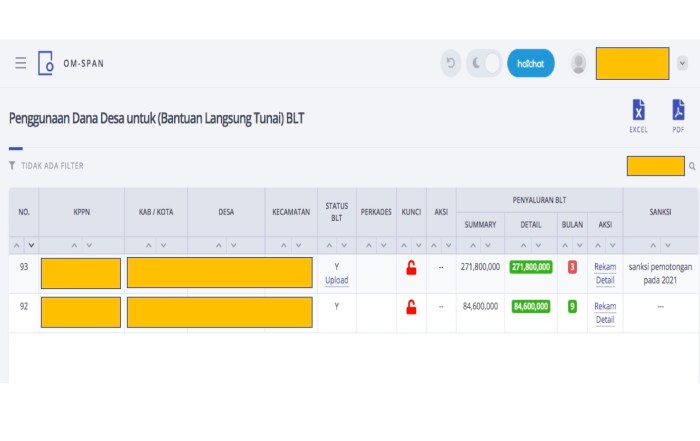Image resolution: width=700 pixels, height=441 pixels.
Task: Open the hamburger sidebar menu
Action: pyautogui.click(x=21, y=63)
